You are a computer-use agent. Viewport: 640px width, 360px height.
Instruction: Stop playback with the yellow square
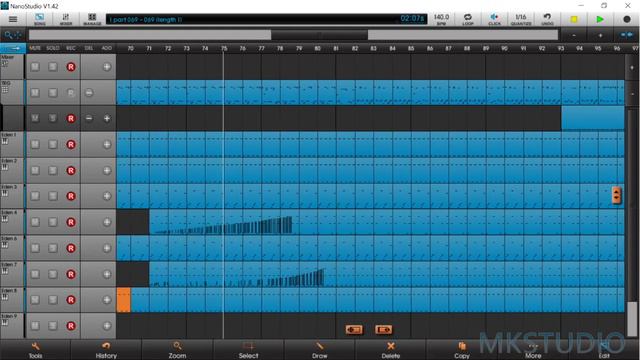click(574, 19)
